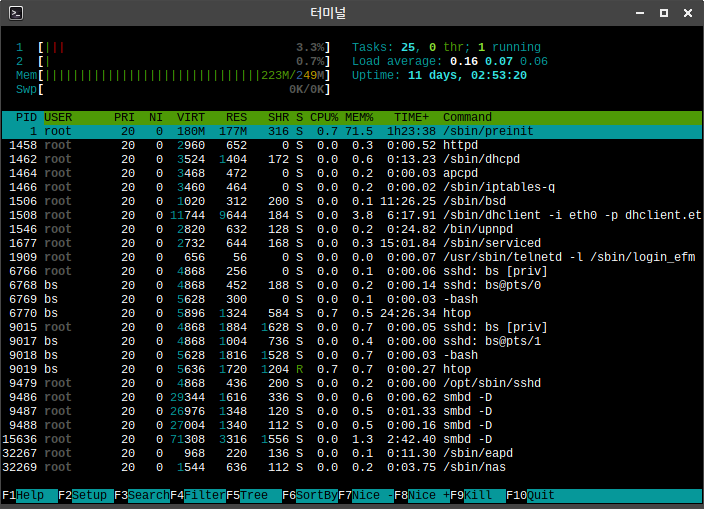Select running htop row PID 9019
Screen dimensions: 704x509
[352, 369]
